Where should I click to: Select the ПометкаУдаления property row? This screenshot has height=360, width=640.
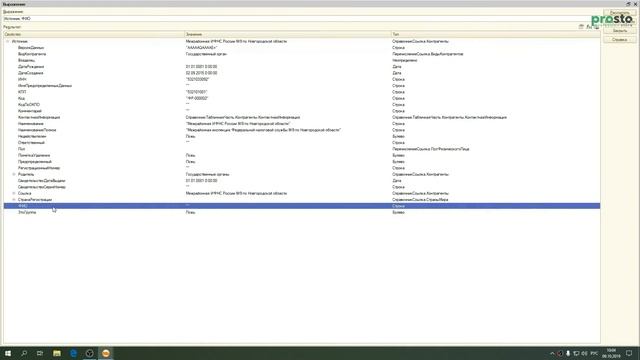[x=302, y=155]
